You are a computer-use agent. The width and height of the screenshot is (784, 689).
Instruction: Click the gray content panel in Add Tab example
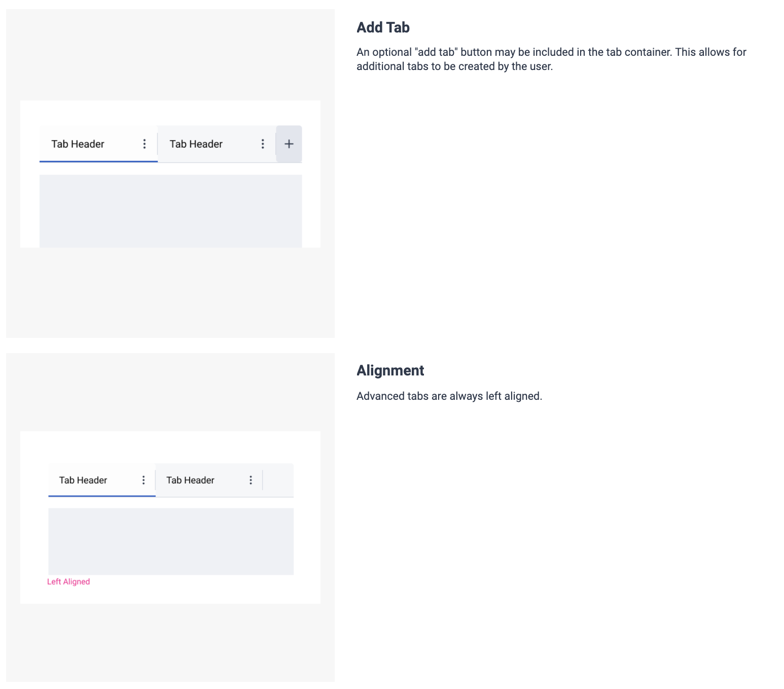coord(170,211)
